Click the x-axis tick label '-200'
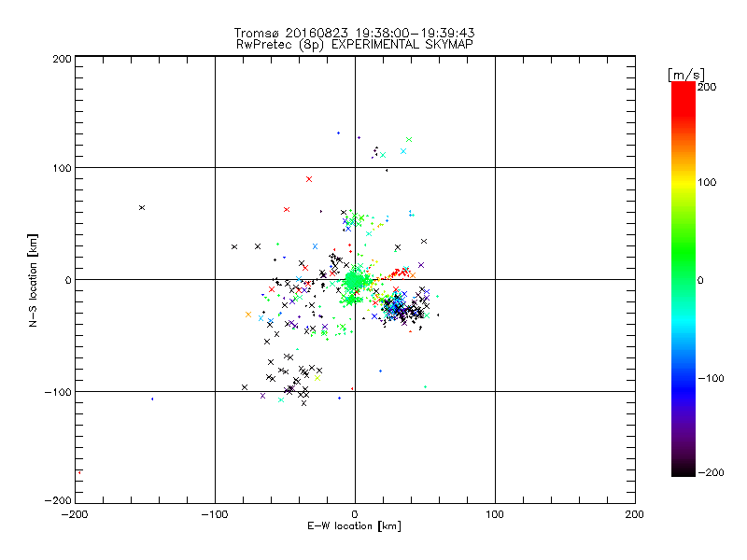The image size is (747, 560). click(75, 514)
